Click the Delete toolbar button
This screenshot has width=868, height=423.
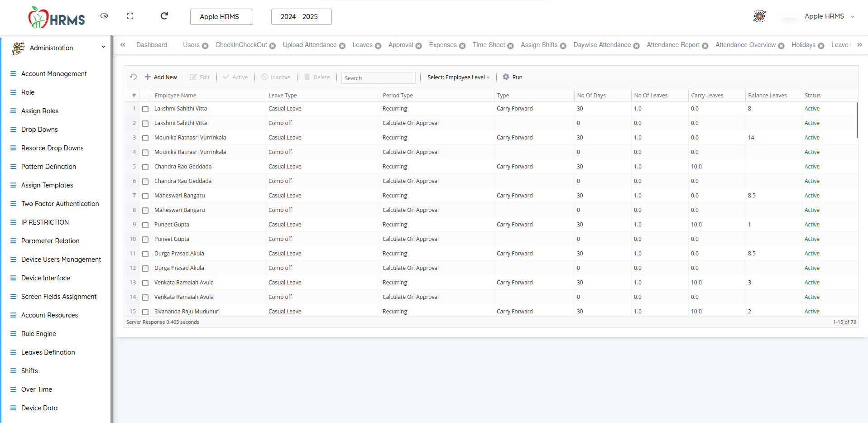pyautogui.click(x=317, y=77)
